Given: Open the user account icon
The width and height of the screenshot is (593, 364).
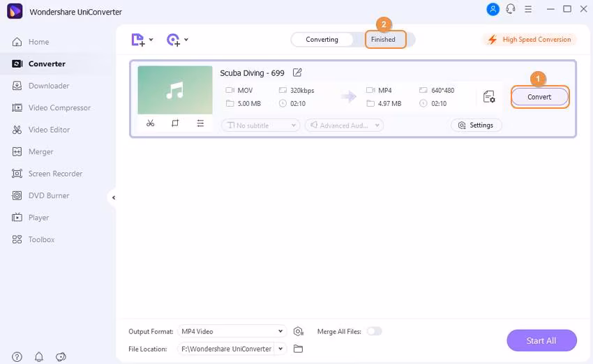Looking at the screenshot, I should 493,9.
